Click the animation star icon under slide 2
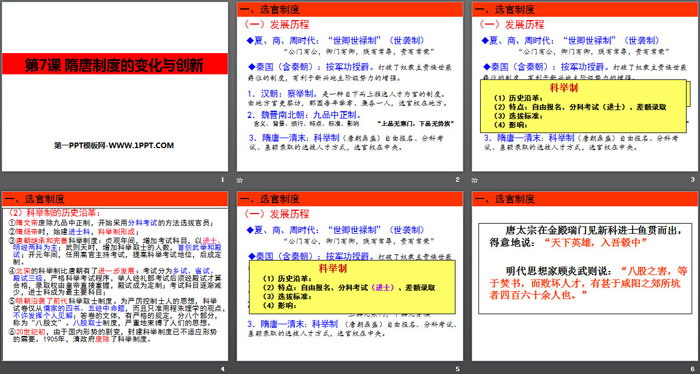Viewport: 700px width, 374px height. 239,180
